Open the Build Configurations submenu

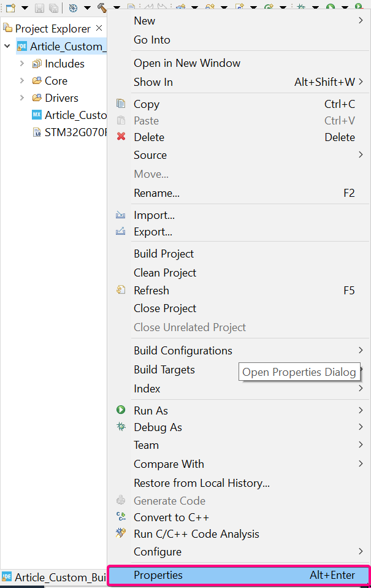[x=183, y=351]
